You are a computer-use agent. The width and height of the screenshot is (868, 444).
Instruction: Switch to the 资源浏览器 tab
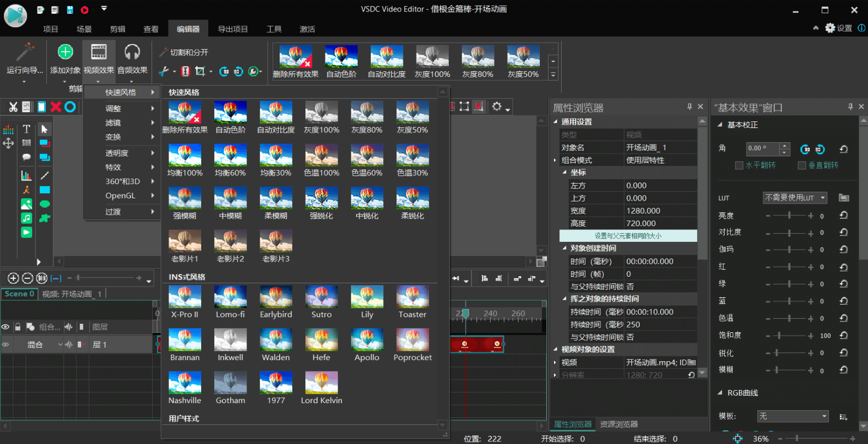[x=619, y=424]
